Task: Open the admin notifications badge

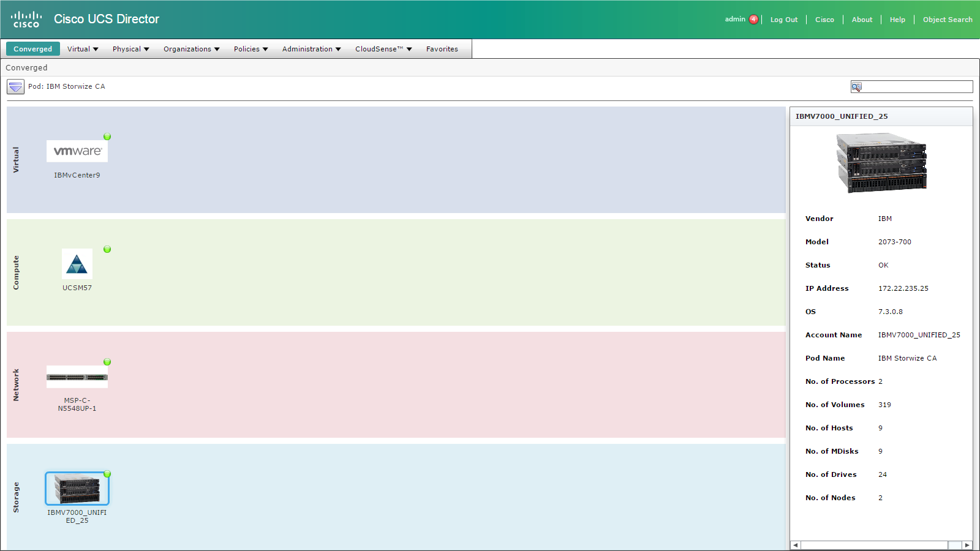Action: 753,20
